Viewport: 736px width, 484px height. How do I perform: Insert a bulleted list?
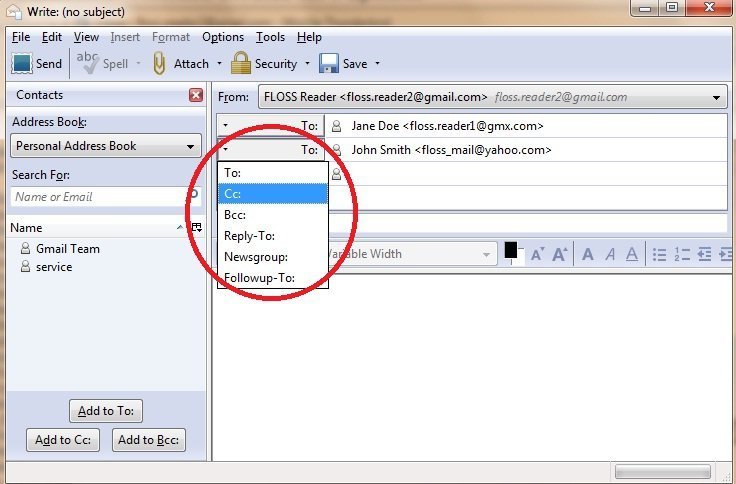coord(659,254)
